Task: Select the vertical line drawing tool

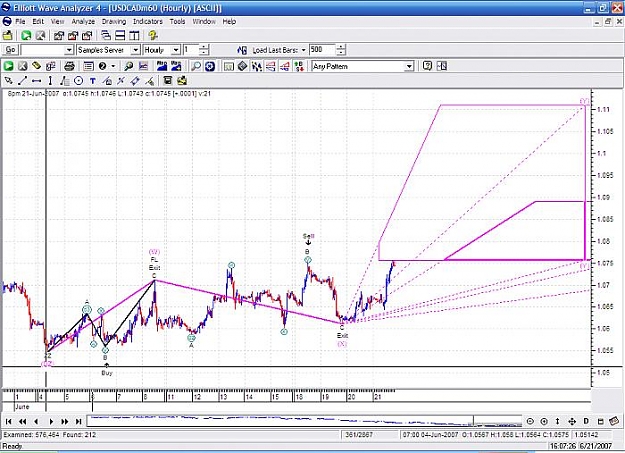Action: (x=50, y=81)
